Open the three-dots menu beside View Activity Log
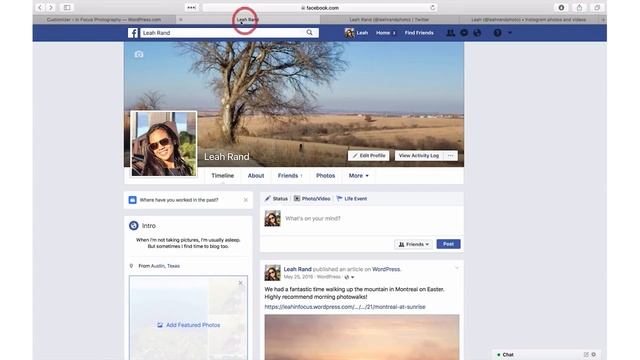 tap(450, 156)
